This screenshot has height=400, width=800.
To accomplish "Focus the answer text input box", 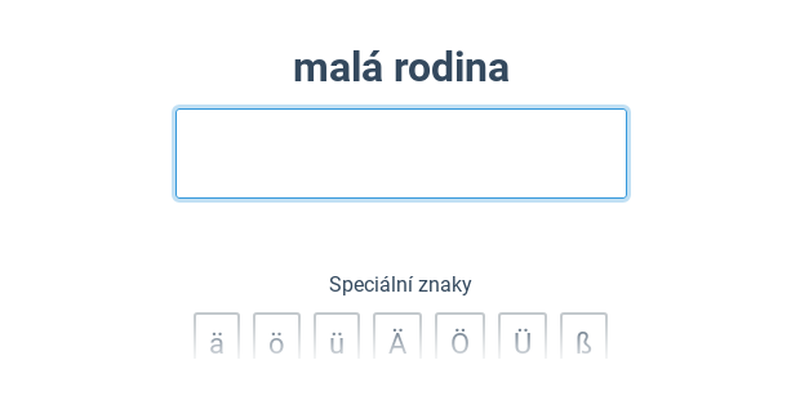I will coord(401,154).
